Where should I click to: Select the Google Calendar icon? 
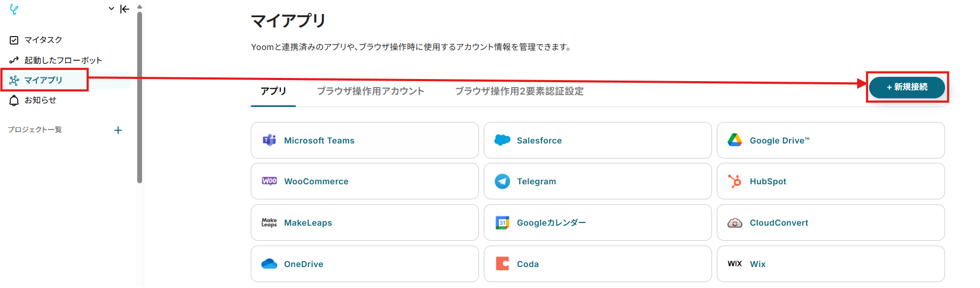502,222
